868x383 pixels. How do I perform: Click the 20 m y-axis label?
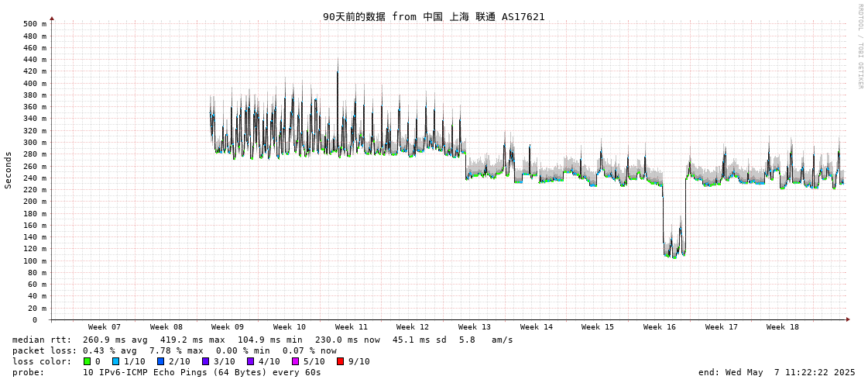37,308
